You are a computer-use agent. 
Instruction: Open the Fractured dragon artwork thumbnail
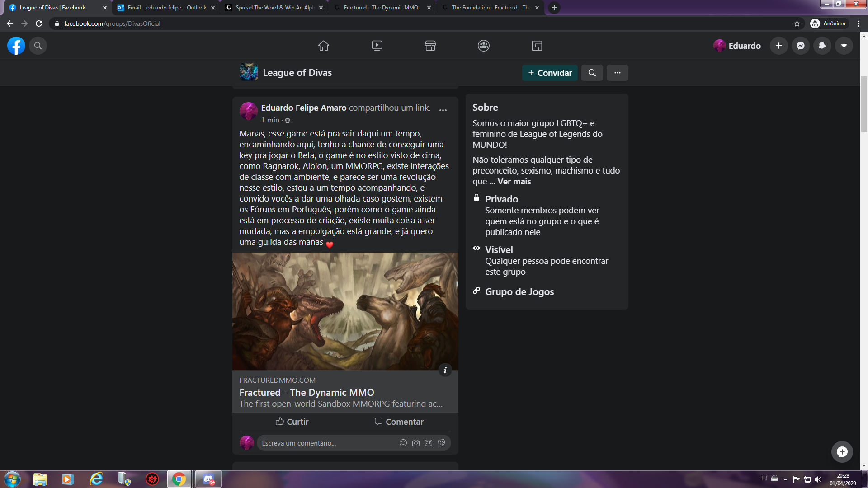coord(345,311)
